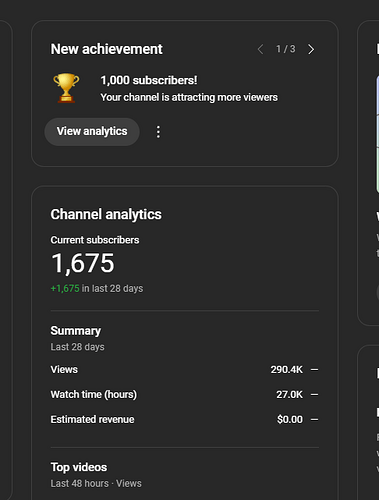Open the three-dot achievement options menu
Image resolution: width=379 pixels, height=500 pixels.
(158, 132)
